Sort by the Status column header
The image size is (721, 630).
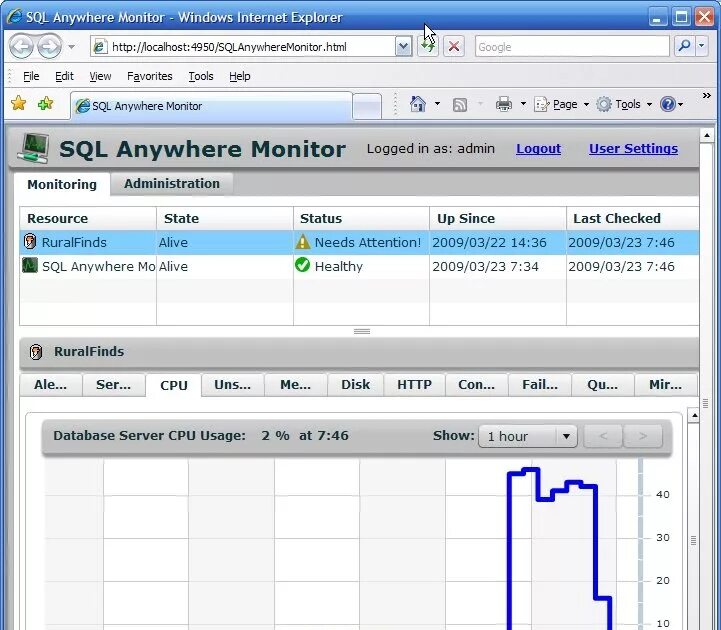[x=361, y=218]
